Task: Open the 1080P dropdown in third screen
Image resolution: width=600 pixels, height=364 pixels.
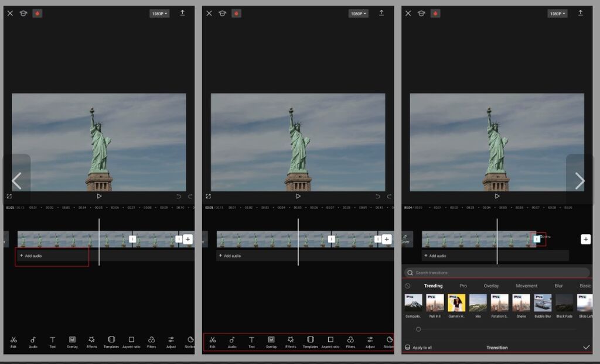Action: (x=558, y=14)
